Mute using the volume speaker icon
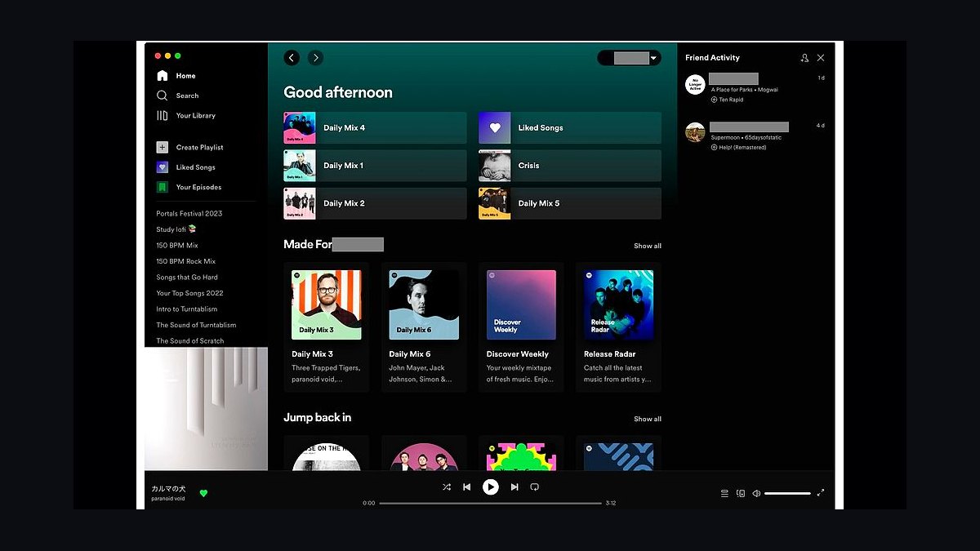 756,493
